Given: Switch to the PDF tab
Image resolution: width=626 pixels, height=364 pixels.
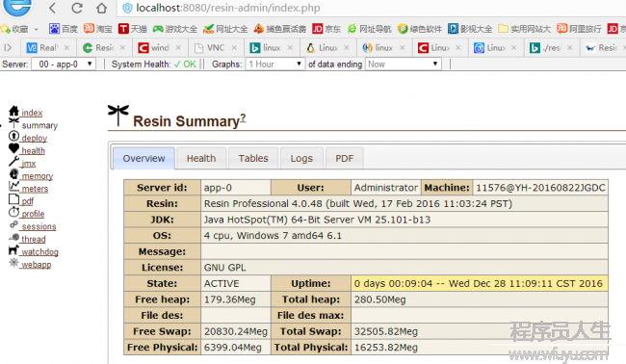Looking at the screenshot, I should pos(344,159).
